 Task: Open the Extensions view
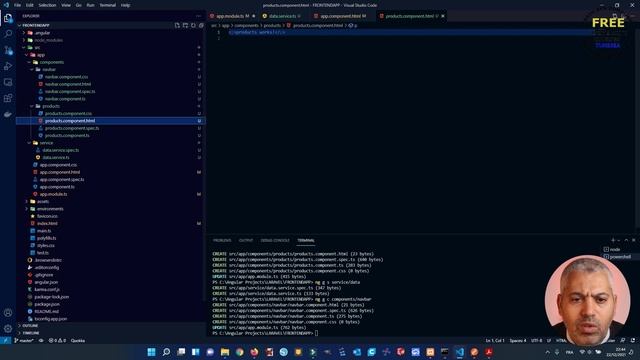coord(8,98)
